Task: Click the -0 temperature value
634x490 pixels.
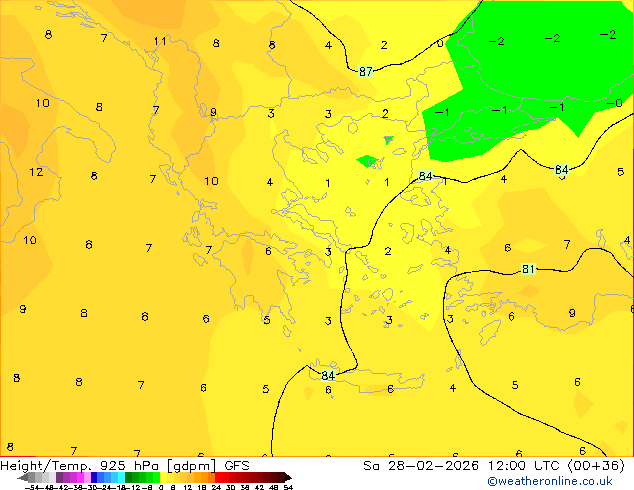Action: point(614,103)
